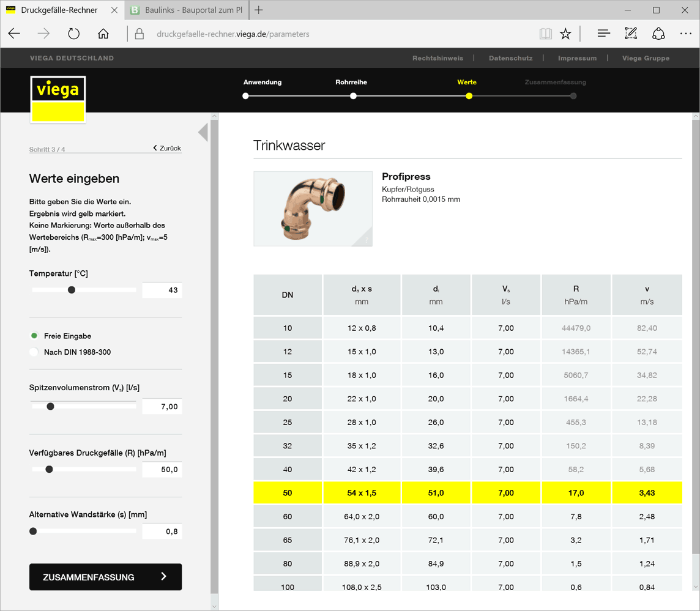Image resolution: width=700 pixels, height=611 pixels.
Task: Open the web note pen icon
Action: pos(631,34)
